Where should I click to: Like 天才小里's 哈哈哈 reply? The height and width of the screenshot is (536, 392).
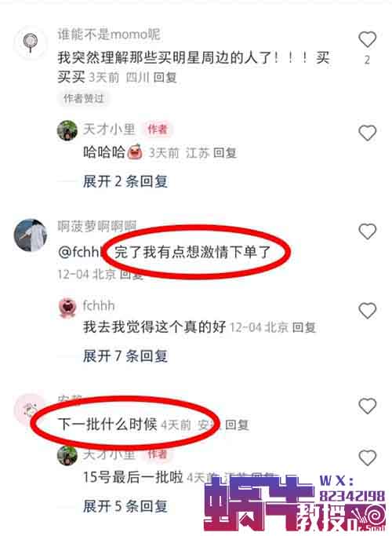tap(368, 133)
